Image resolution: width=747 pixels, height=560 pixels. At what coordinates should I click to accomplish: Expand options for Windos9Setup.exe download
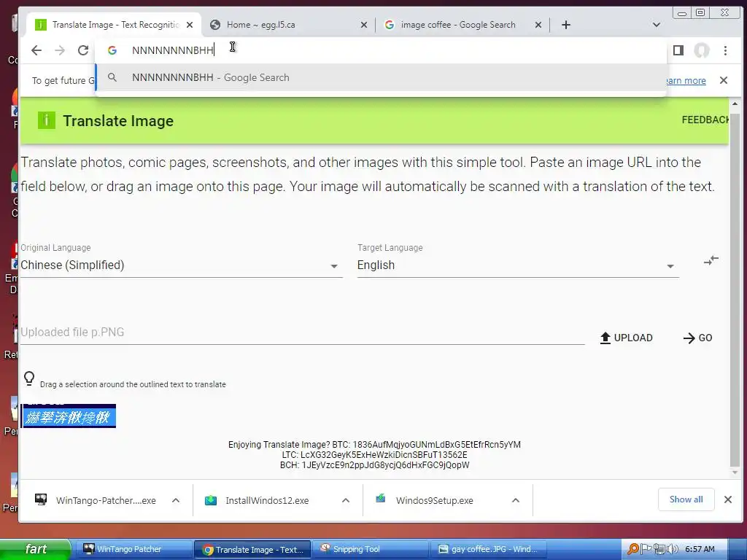[516, 500]
